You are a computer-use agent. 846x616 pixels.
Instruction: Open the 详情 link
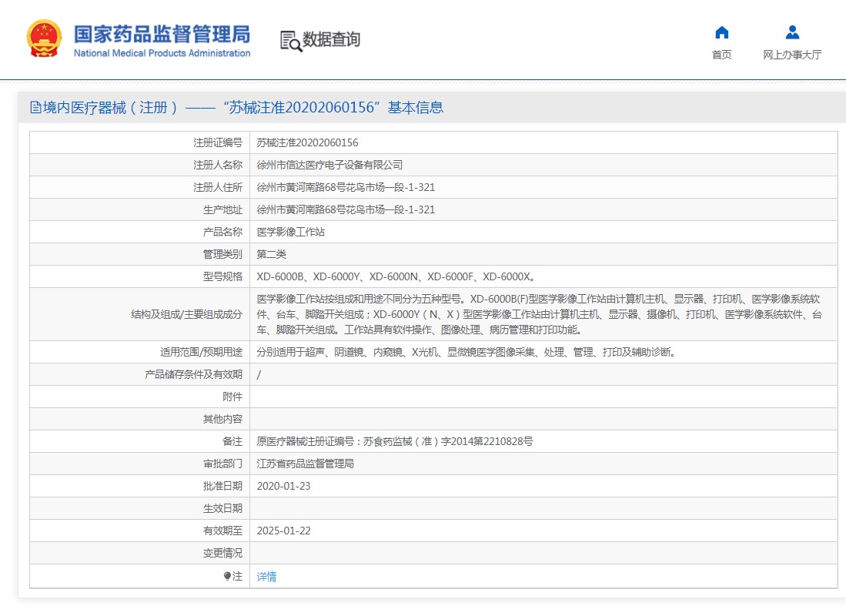click(266, 577)
